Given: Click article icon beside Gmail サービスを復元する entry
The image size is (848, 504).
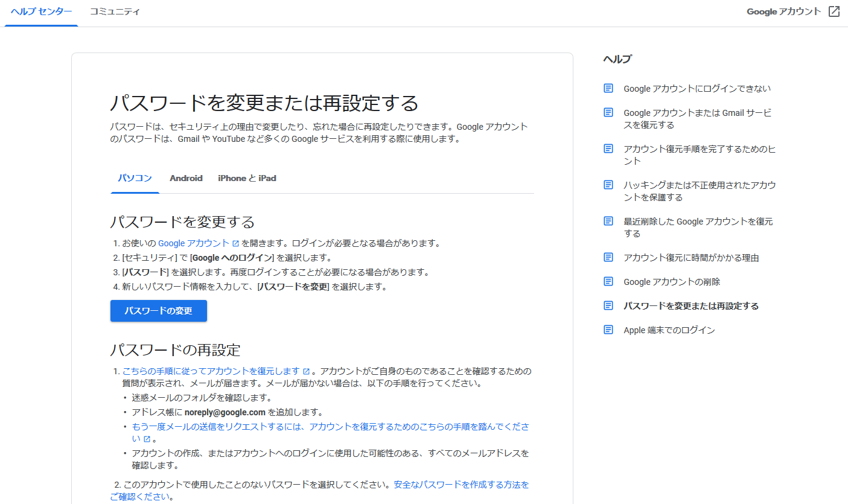Looking at the screenshot, I should coord(608,112).
